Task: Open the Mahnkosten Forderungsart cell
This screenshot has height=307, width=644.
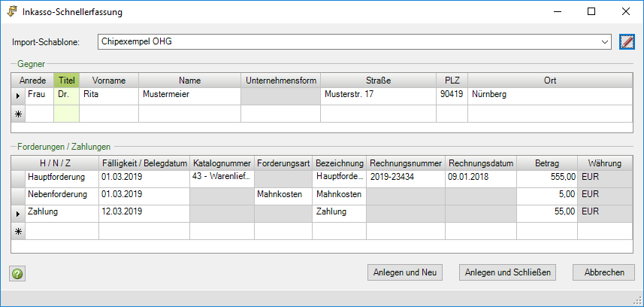Action: pos(283,195)
